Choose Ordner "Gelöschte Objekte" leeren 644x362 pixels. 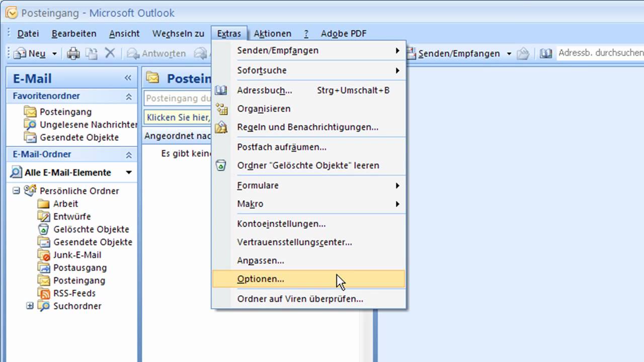[x=308, y=165]
